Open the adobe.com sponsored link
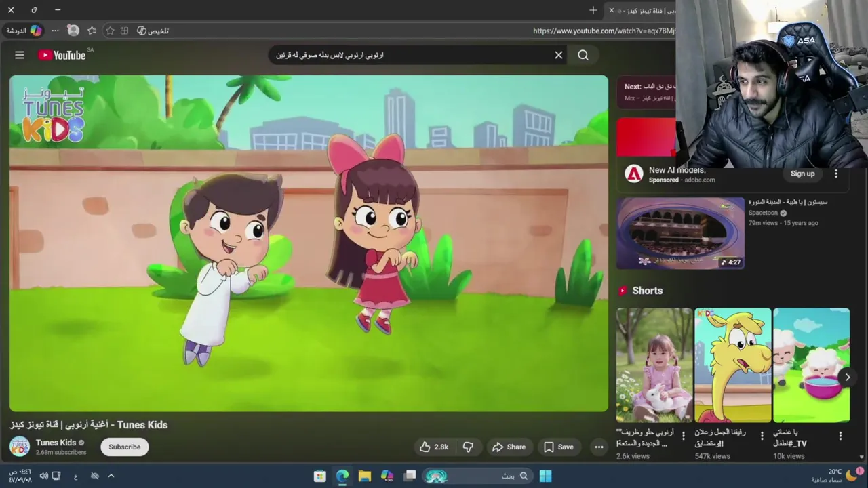Viewport: 868px width, 488px height. (x=699, y=180)
